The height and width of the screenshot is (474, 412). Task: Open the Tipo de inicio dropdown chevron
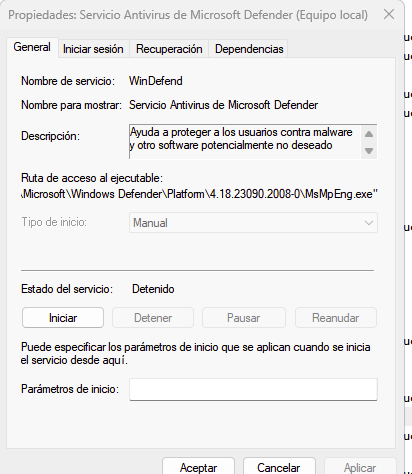(368, 223)
